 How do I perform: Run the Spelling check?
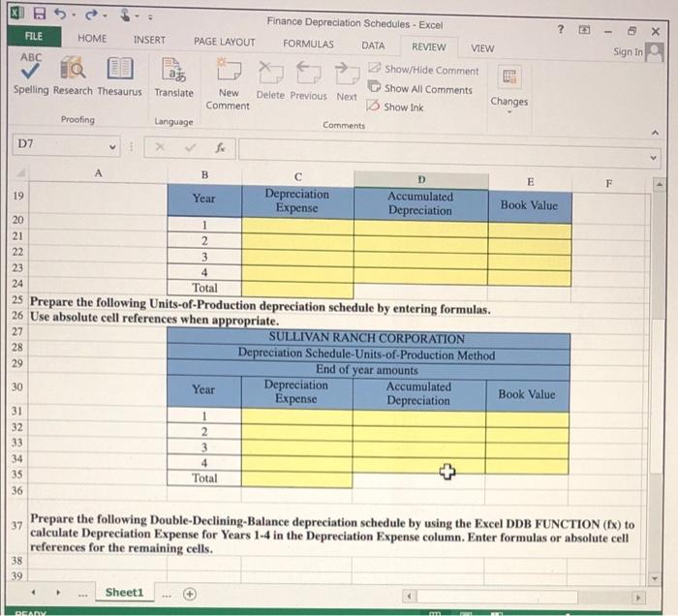30,74
